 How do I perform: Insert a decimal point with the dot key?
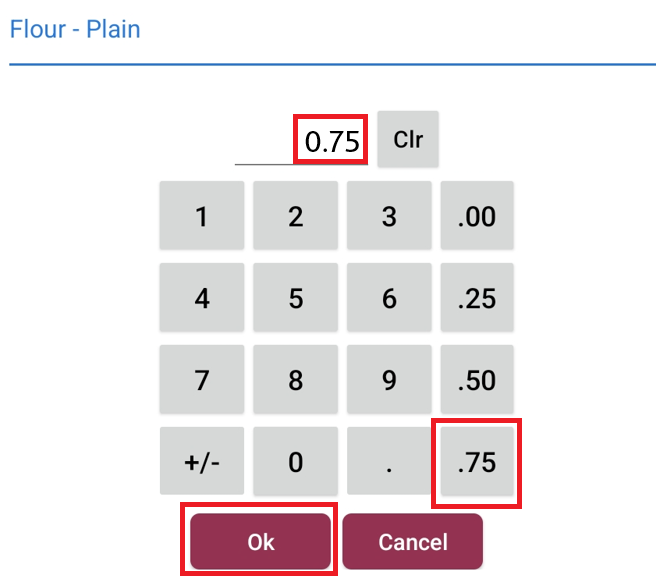click(389, 462)
